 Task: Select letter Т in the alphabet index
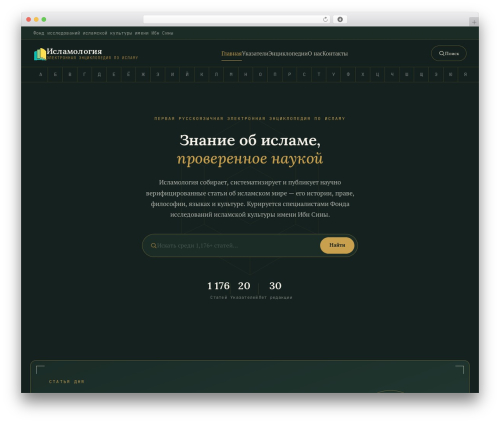[319, 74]
